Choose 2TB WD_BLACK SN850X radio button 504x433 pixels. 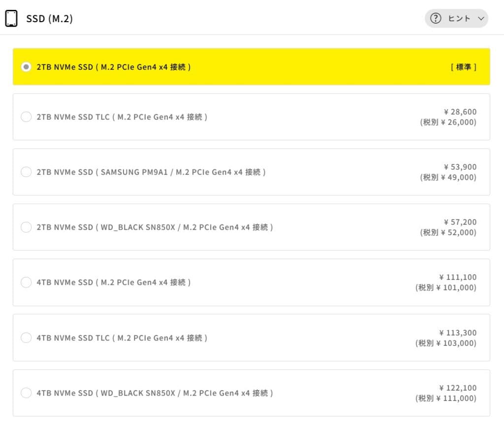[x=26, y=227]
